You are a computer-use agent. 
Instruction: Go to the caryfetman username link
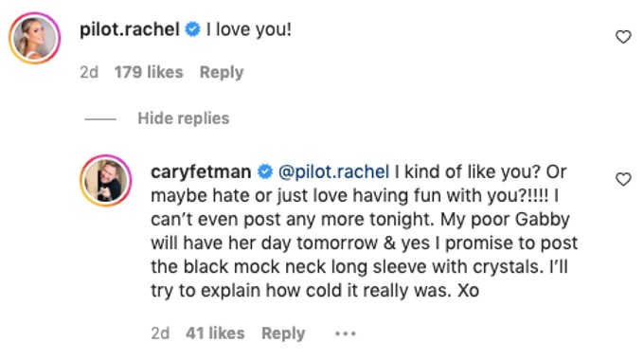click(x=201, y=171)
